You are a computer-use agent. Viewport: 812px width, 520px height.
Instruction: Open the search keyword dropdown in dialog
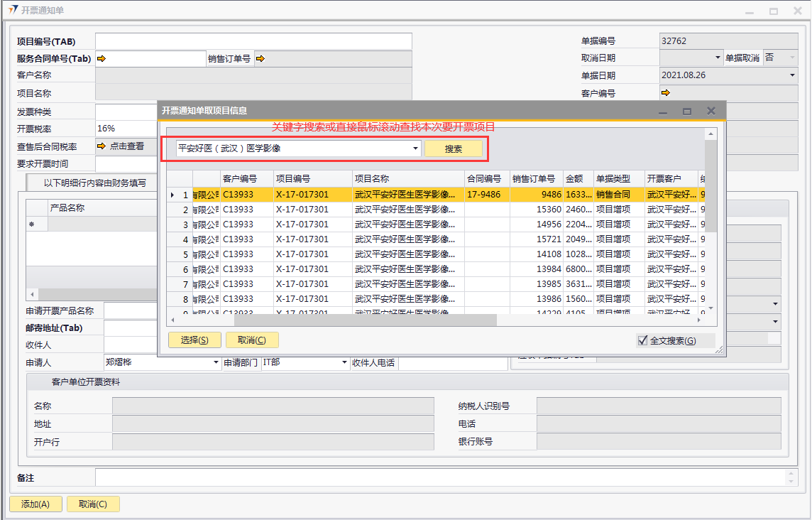click(x=415, y=149)
